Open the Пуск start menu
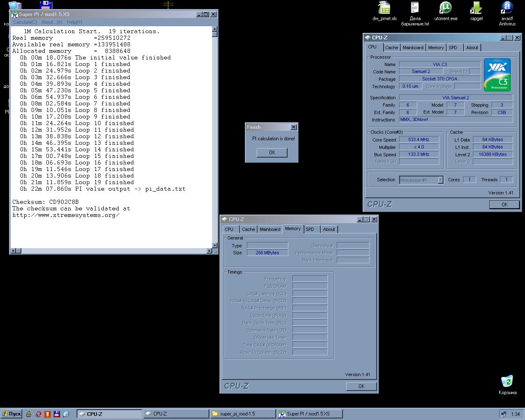The width and height of the screenshot is (525, 420). point(11,414)
